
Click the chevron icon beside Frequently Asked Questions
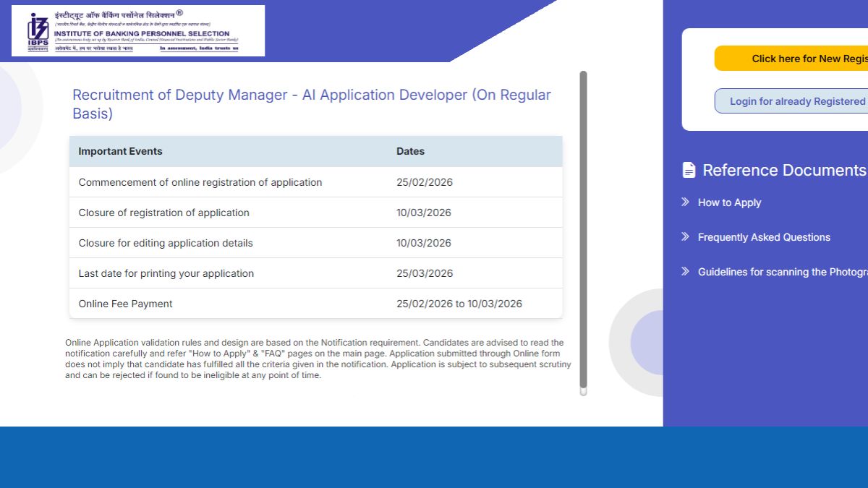pyautogui.click(x=684, y=236)
